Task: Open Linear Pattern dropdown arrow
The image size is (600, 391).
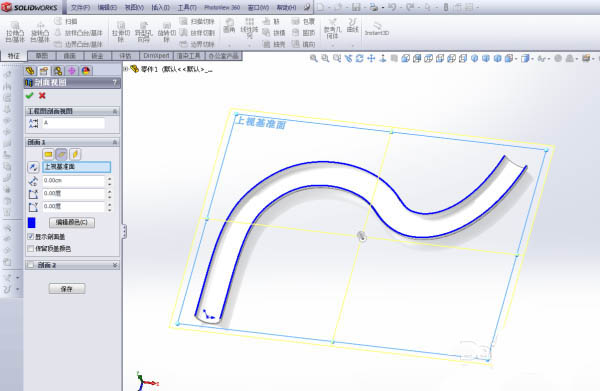Action: point(249,45)
